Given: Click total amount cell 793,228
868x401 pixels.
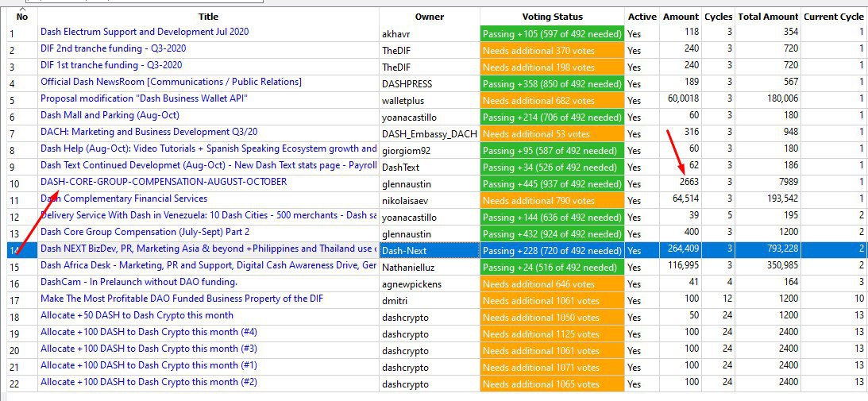Looking at the screenshot, I should pyautogui.click(x=768, y=250).
